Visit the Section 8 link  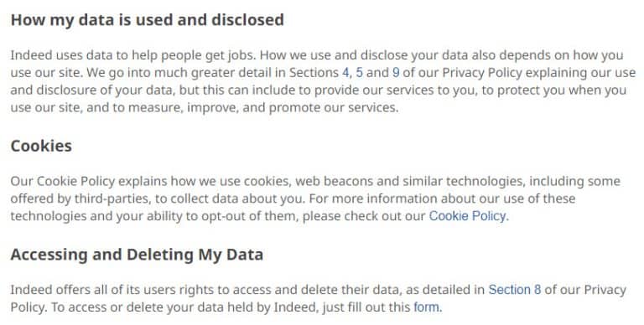point(514,290)
